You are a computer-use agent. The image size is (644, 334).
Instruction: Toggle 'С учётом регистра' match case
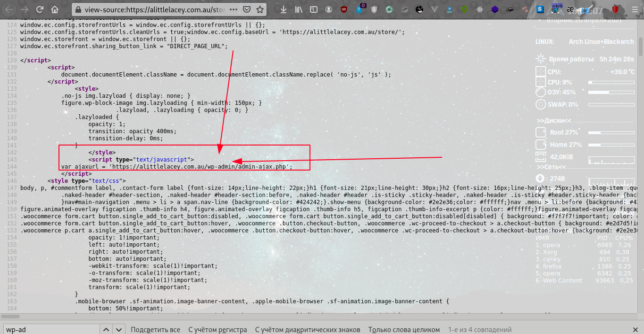(x=217, y=329)
